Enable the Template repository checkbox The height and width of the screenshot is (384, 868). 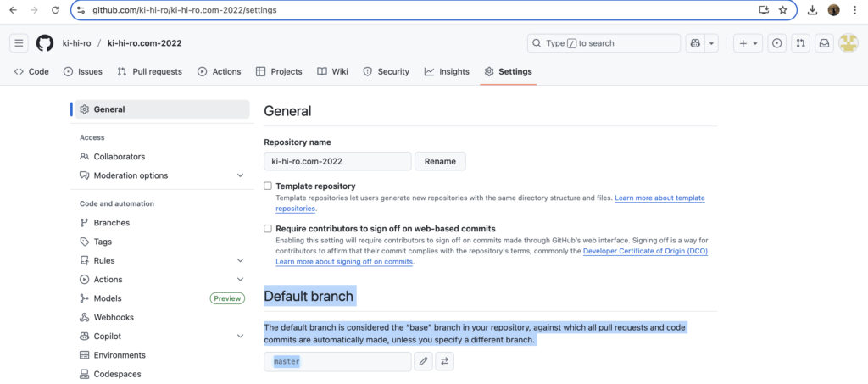click(x=268, y=186)
